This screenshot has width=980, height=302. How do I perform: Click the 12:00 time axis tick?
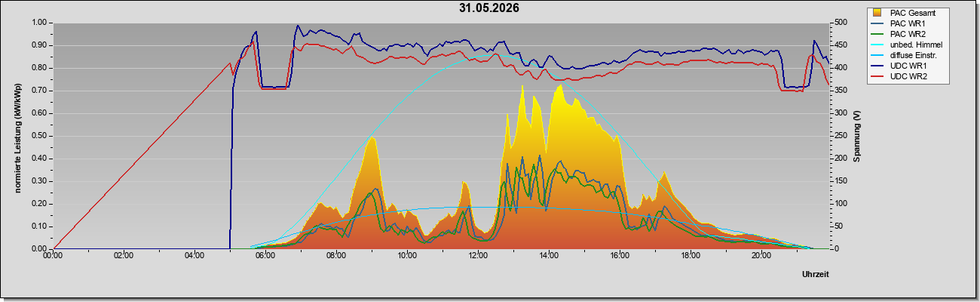479,256
